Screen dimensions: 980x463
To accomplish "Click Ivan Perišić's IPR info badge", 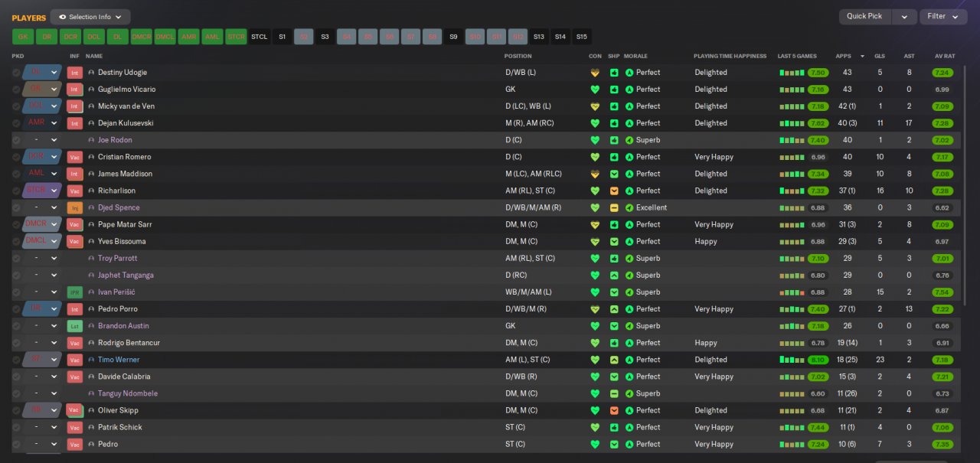I will [74, 292].
